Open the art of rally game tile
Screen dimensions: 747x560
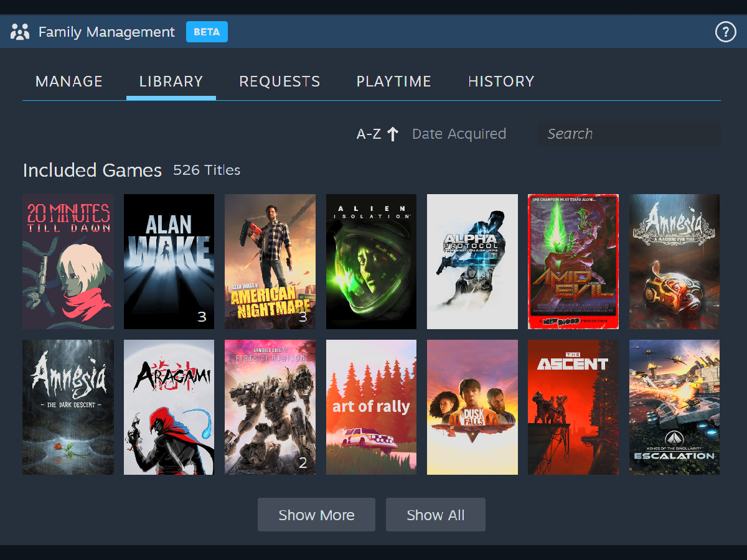pyautogui.click(x=371, y=407)
